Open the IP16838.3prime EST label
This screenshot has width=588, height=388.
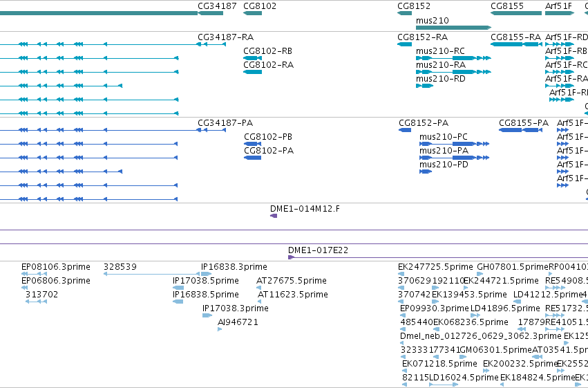(234, 267)
